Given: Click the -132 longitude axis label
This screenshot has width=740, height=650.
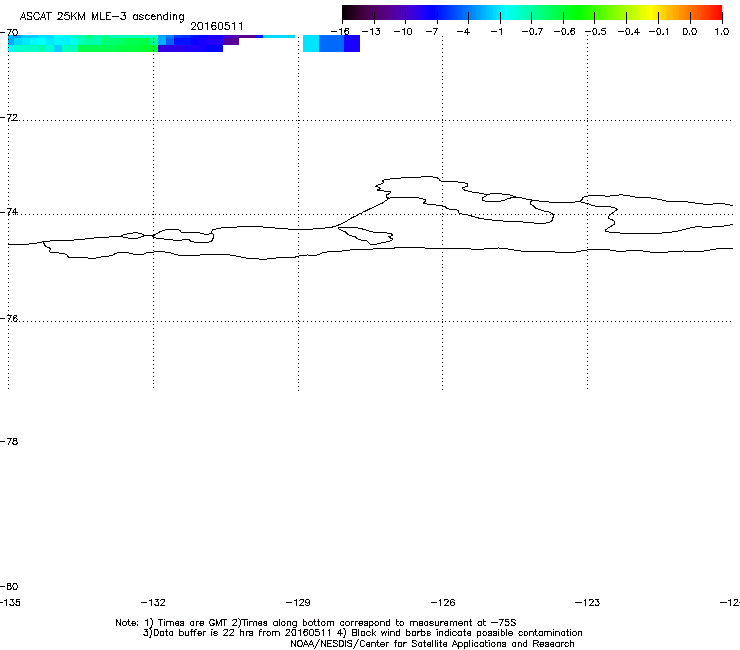Looking at the screenshot, I should tap(153, 602).
